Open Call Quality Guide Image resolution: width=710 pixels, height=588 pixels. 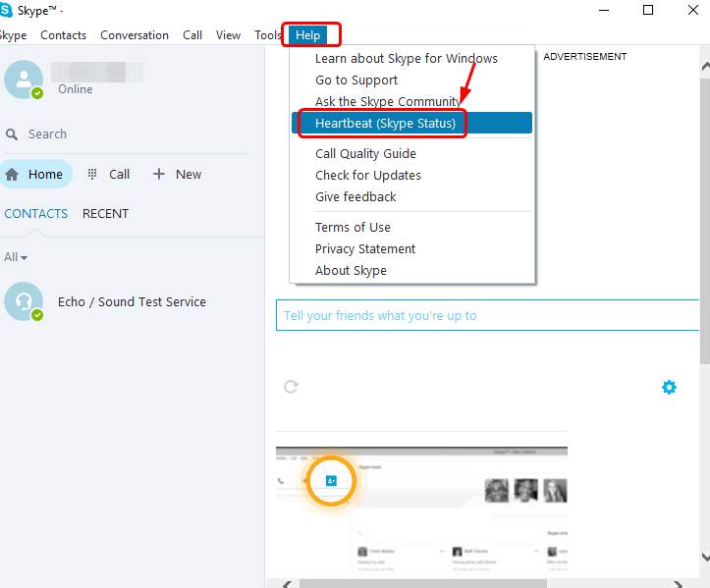coord(365,154)
